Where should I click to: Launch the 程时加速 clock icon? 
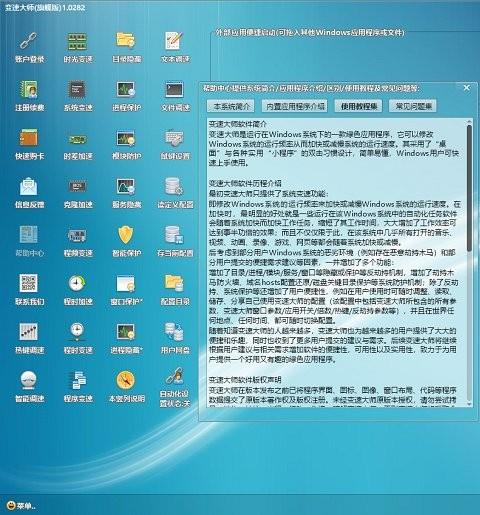pos(78,283)
